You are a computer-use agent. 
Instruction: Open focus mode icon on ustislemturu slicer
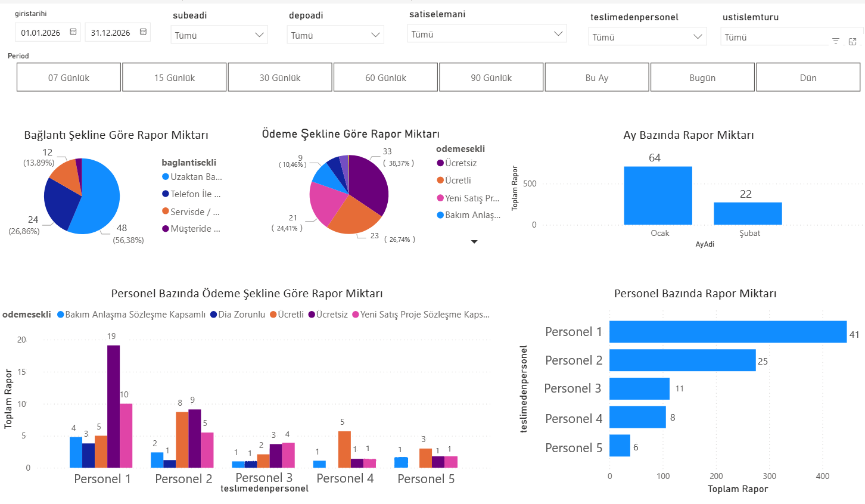pyautogui.click(x=852, y=41)
